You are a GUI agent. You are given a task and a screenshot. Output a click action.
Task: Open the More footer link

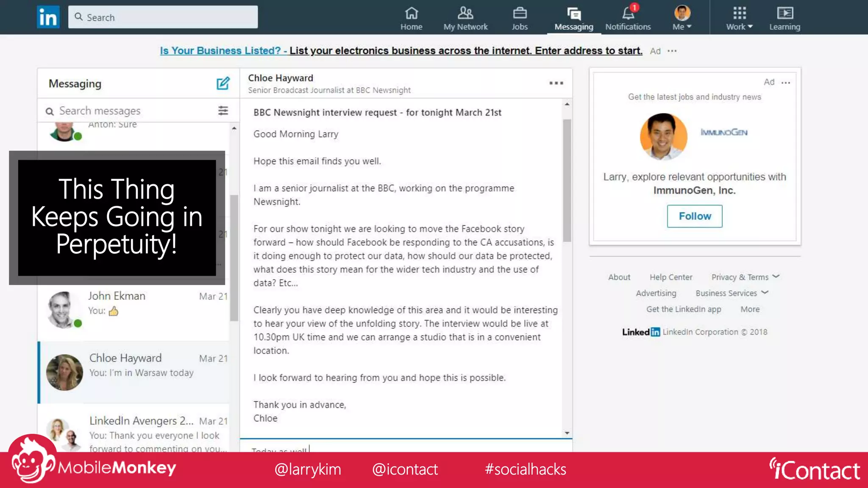click(750, 309)
